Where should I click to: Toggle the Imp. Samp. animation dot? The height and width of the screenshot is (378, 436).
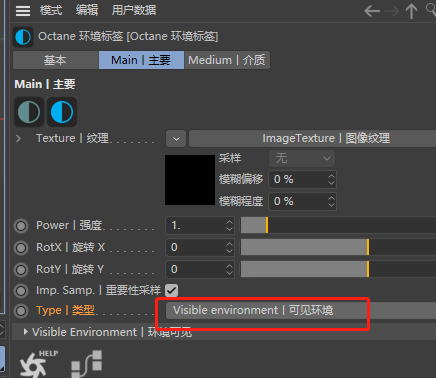pyautogui.click(x=21, y=291)
